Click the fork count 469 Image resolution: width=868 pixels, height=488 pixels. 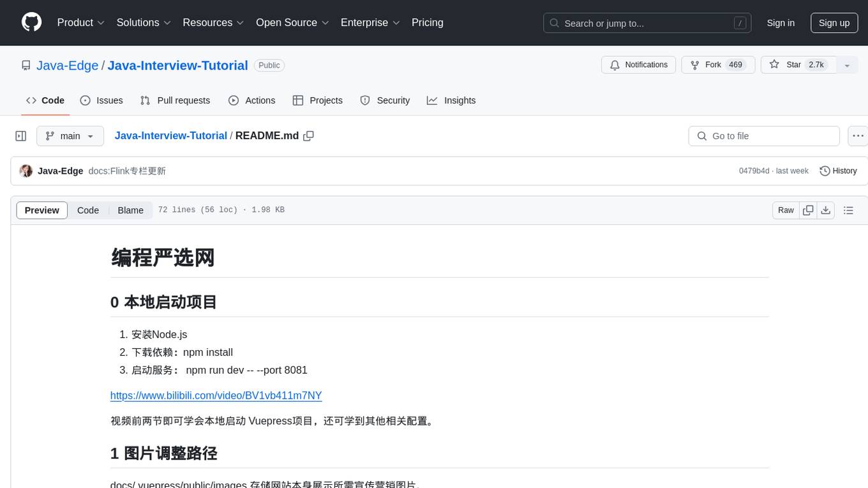(x=735, y=65)
